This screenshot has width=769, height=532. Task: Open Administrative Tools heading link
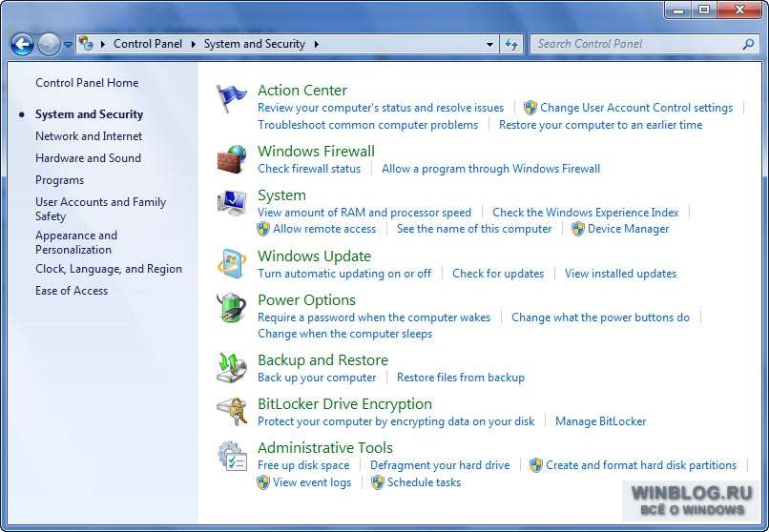325,448
